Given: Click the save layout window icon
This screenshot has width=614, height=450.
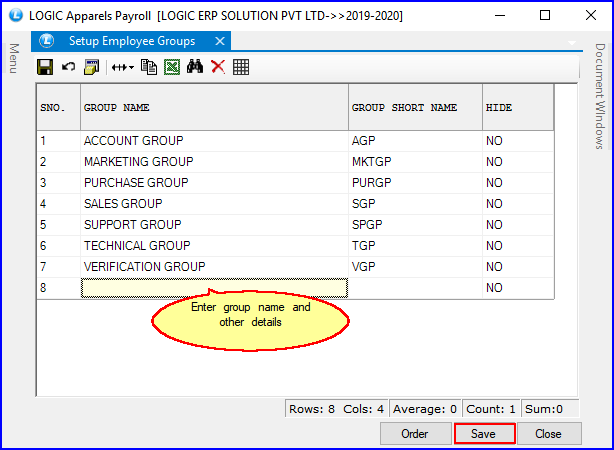Looking at the screenshot, I should [92, 67].
